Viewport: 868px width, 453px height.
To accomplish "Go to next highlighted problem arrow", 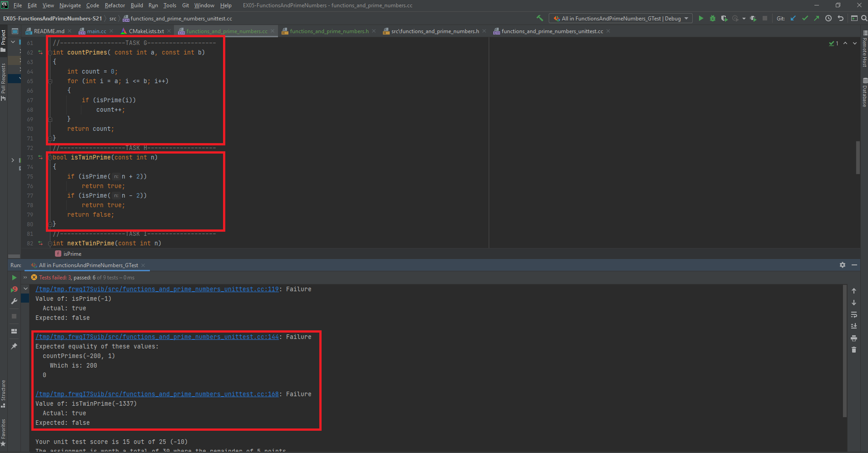I will click(855, 43).
